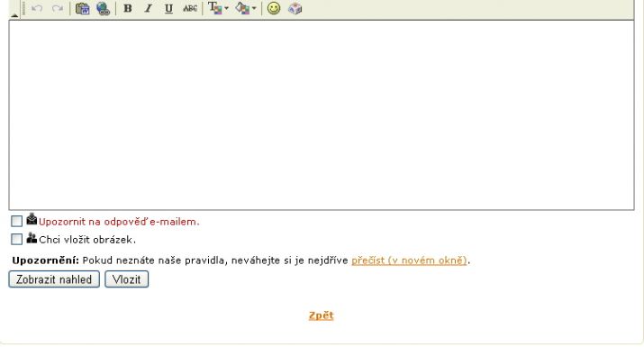This screenshot has height=347, width=644.
Task: Click the paste from Word icon
Action: point(83,8)
